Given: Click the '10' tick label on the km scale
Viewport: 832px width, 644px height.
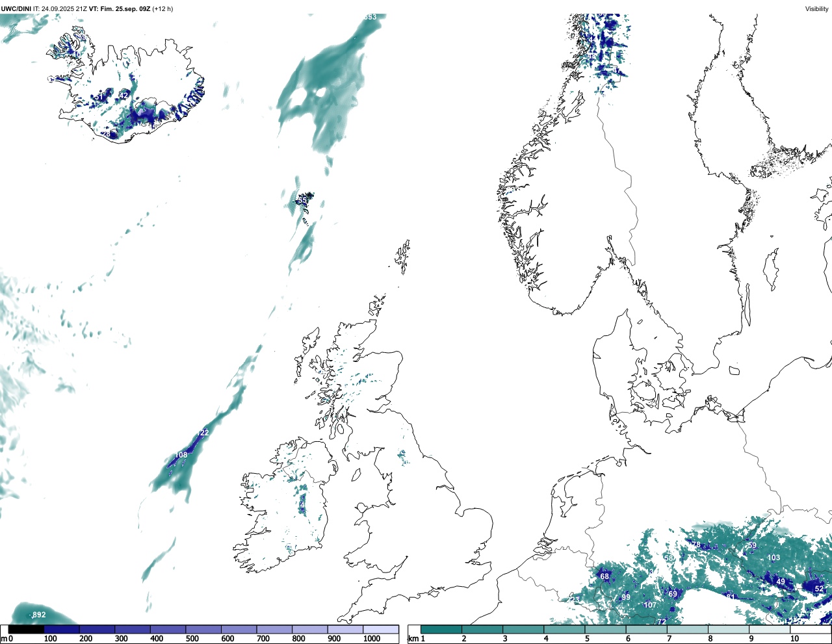Looking at the screenshot, I should [x=794, y=639].
